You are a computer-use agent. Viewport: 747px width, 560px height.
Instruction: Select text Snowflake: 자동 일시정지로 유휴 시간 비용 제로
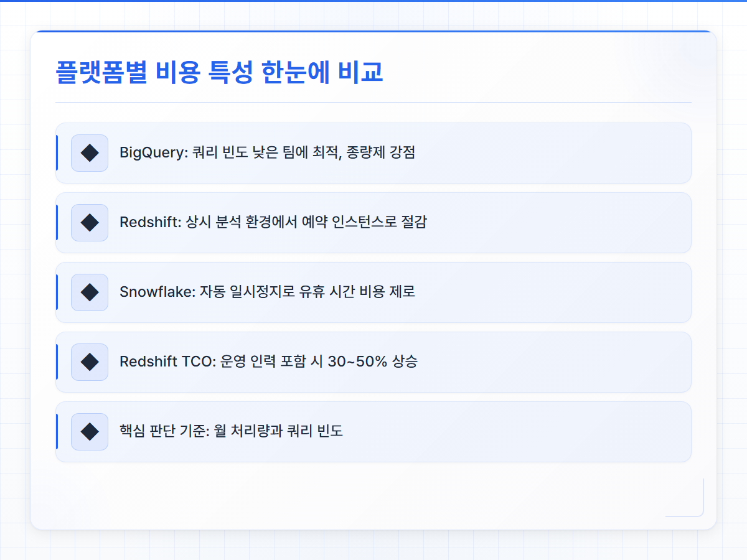(267, 292)
